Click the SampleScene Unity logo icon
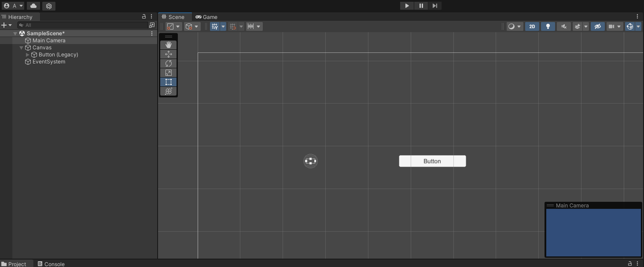 point(22,33)
